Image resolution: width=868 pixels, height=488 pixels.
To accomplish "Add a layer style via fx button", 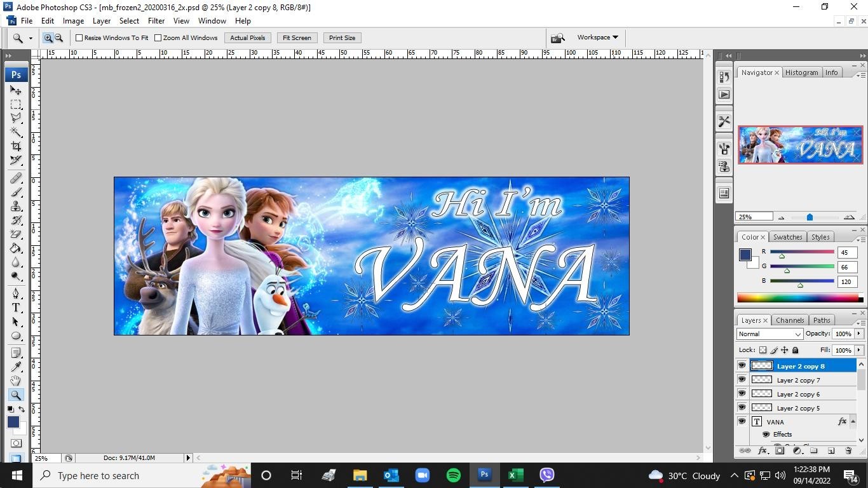I will click(763, 451).
